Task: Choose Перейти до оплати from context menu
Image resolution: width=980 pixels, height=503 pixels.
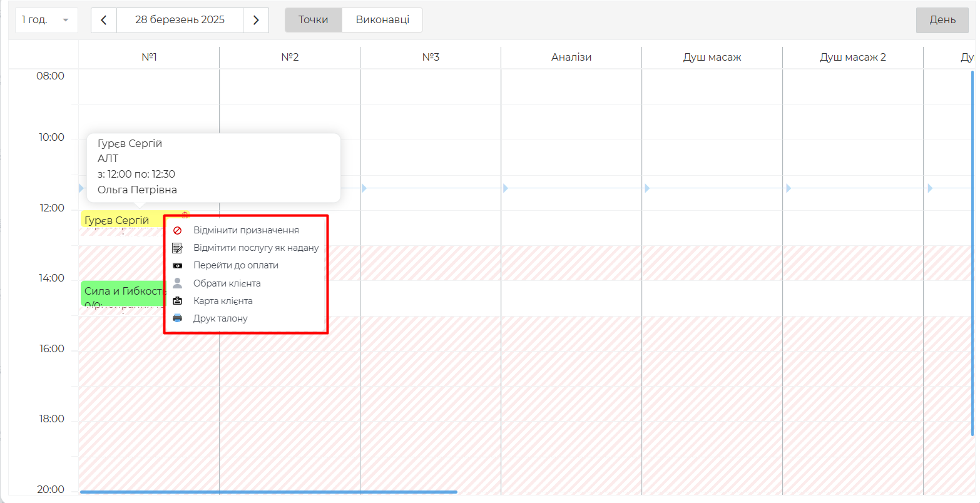Action: pyautogui.click(x=236, y=265)
